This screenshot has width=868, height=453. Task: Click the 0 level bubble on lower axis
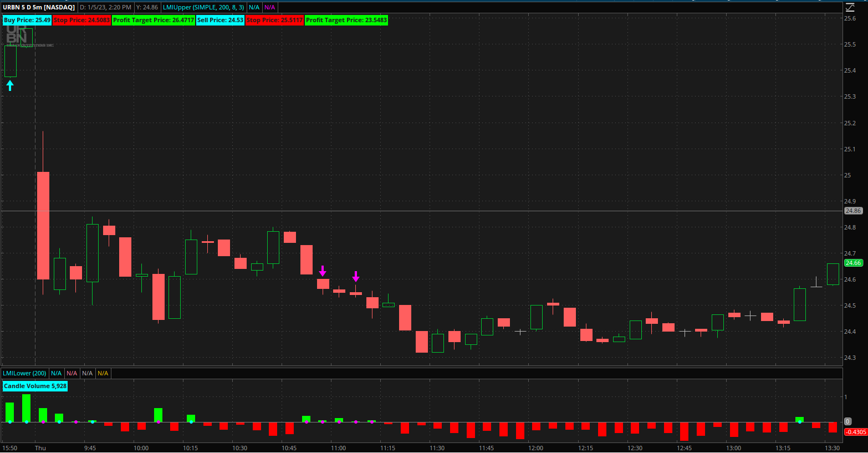847,421
